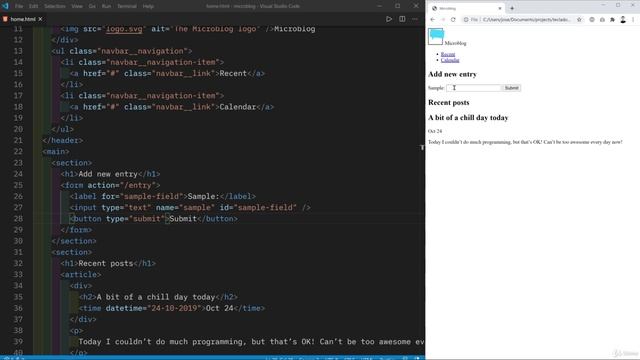Open a new browser tab
This screenshot has width=640, height=360.
pyautogui.click(x=512, y=8)
